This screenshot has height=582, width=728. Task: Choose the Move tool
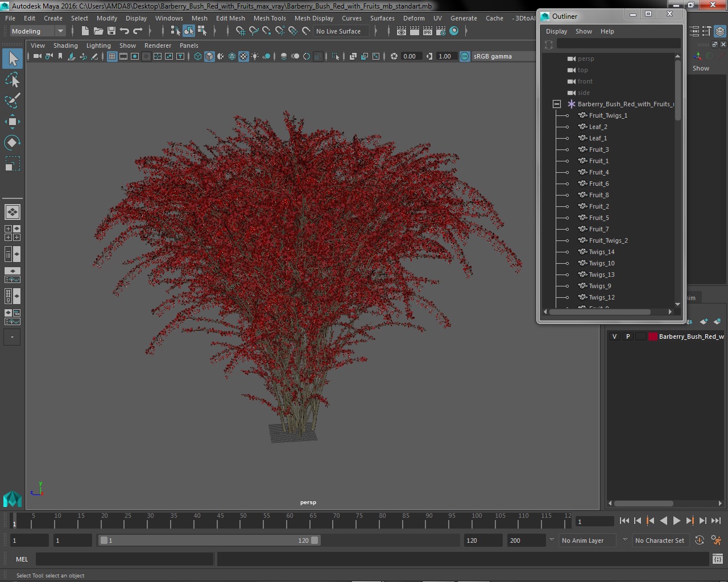[x=13, y=122]
